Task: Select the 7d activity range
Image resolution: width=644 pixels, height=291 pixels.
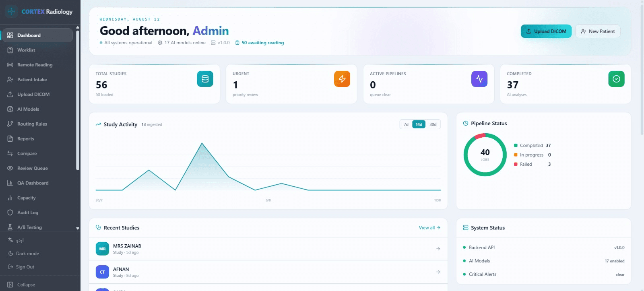Action: (406, 124)
